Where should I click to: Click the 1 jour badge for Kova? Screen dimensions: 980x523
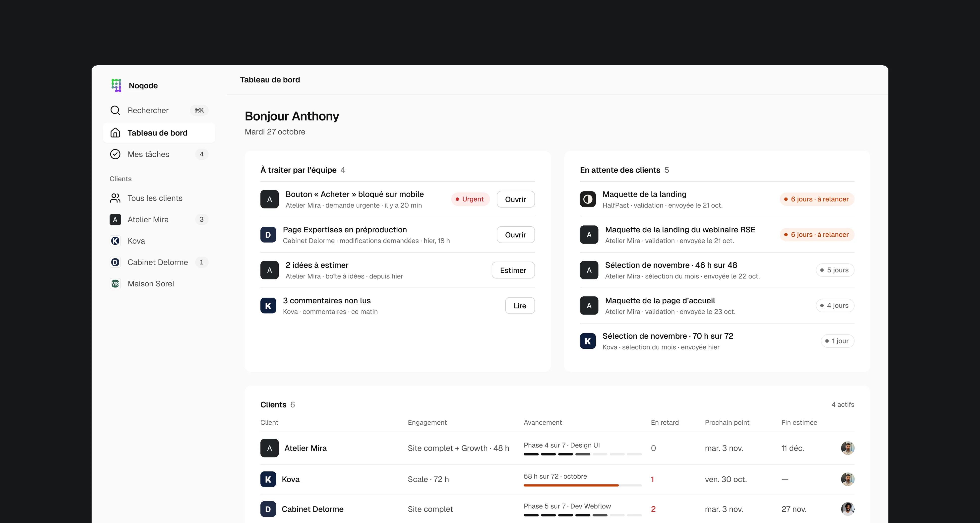pyautogui.click(x=837, y=341)
